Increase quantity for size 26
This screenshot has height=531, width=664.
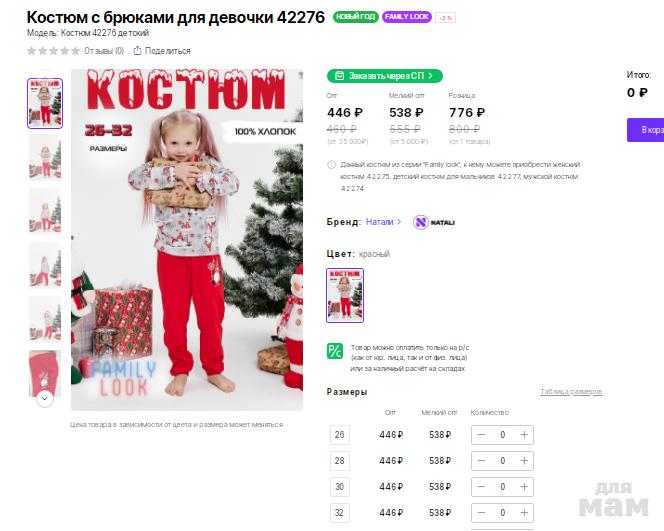click(524, 435)
